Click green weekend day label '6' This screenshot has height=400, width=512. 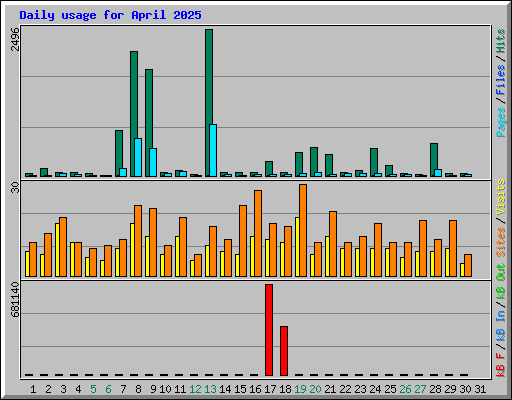(x=108, y=389)
